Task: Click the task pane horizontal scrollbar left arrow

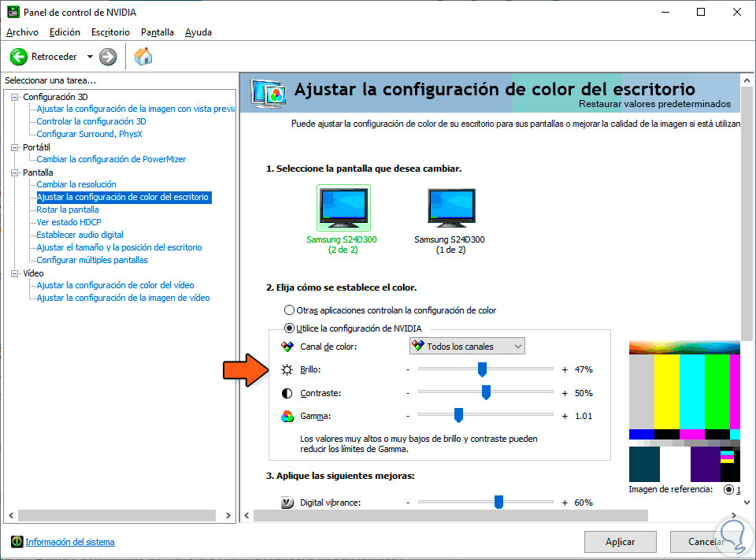Action: tap(11, 516)
